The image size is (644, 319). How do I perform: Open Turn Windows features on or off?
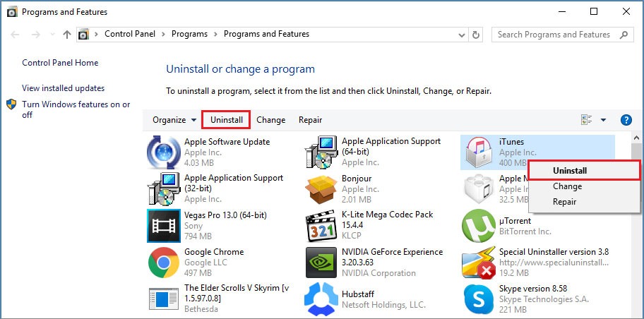click(x=76, y=109)
